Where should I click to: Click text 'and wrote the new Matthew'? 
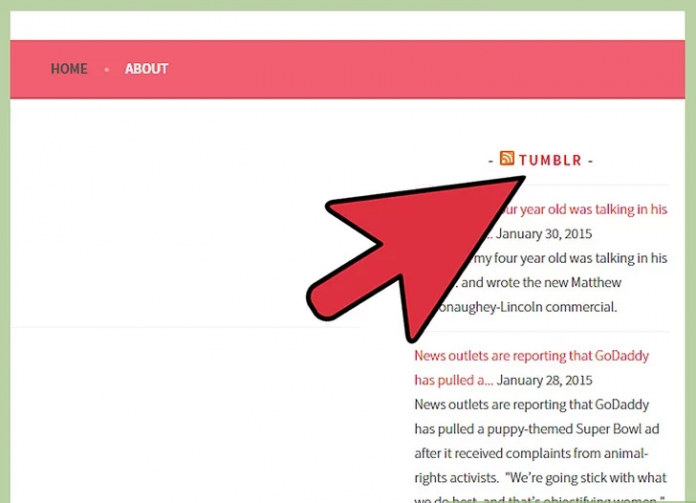[x=541, y=283]
